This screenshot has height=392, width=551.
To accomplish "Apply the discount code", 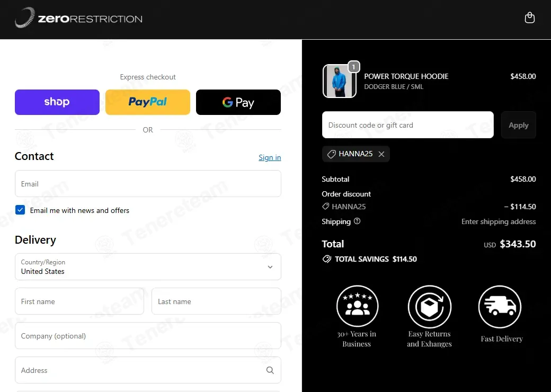I will click(x=518, y=125).
